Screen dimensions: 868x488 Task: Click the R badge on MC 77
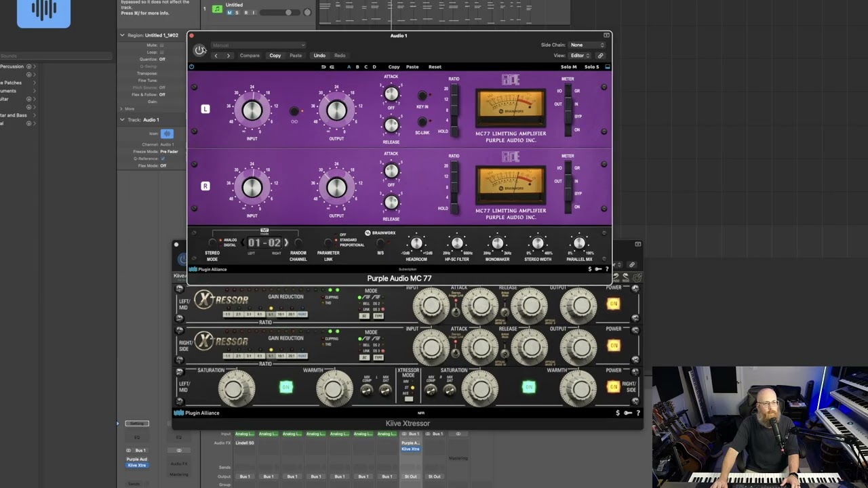click(205, 186)
